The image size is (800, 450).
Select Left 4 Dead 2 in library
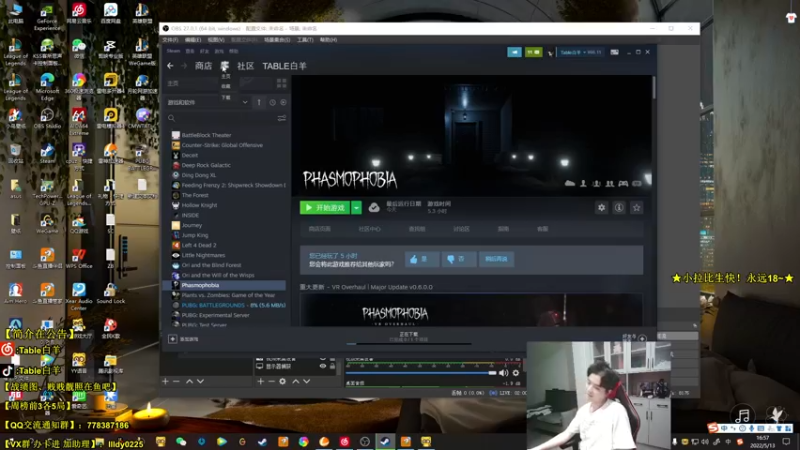199,245
